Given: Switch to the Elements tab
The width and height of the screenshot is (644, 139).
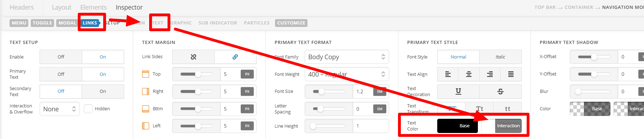Looking at the screenshot, I should [93, 7].
